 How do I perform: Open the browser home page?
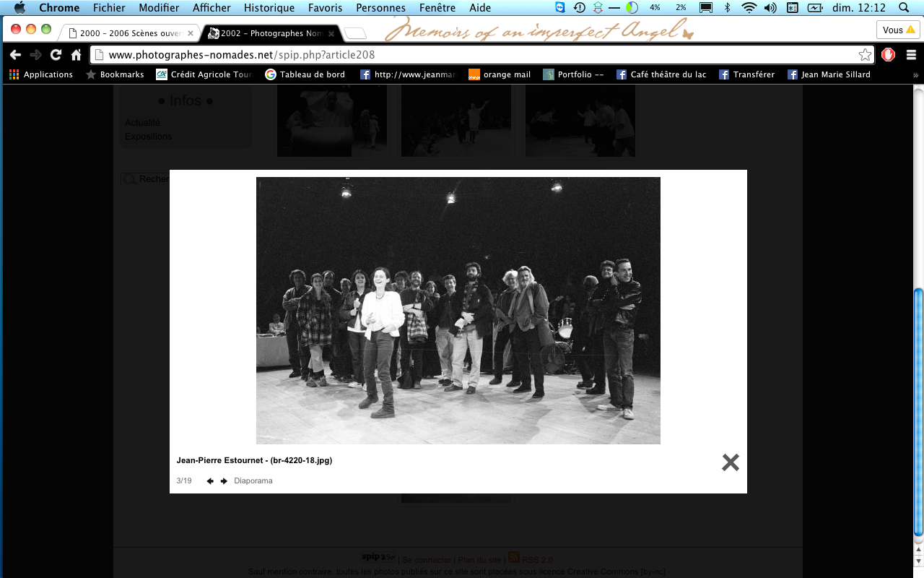[x=77, y=55]
